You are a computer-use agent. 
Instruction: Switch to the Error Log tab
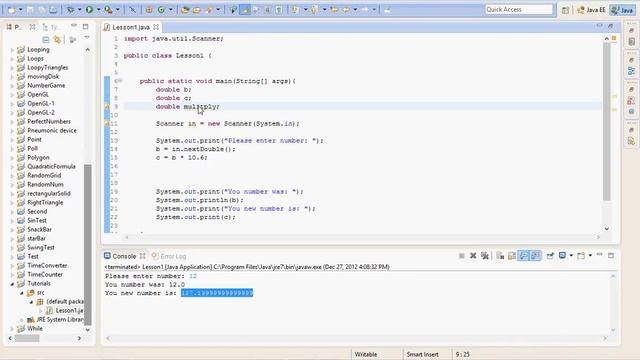click(x=169, y=256)
